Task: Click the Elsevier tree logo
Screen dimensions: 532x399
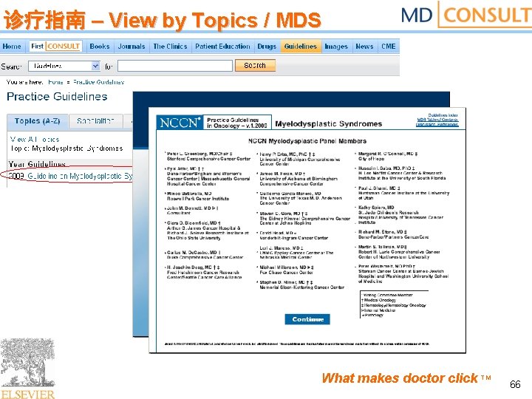Action: click(27, 368)
